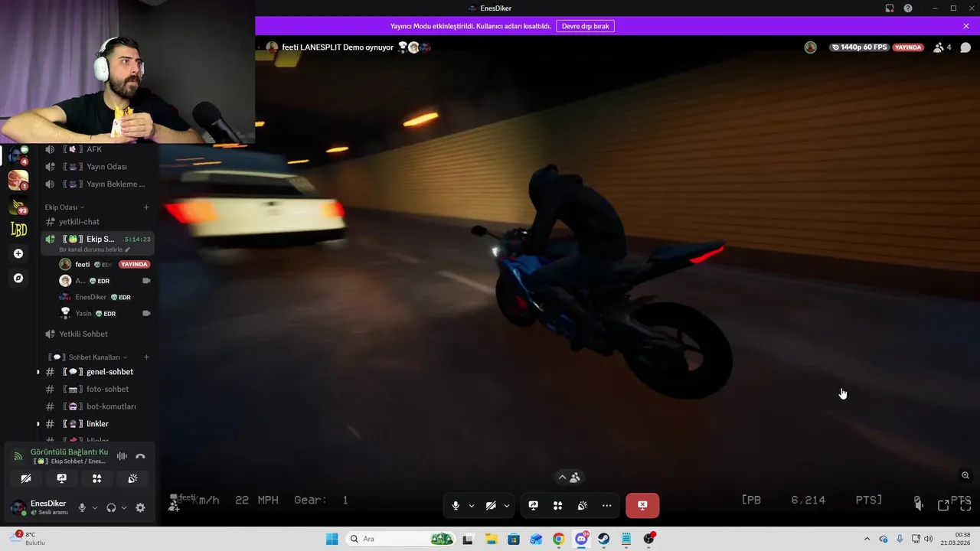Open the stream quality 1440p 60 FPS indicator
This screenshot has width=980, height=551.
(860, 47)
